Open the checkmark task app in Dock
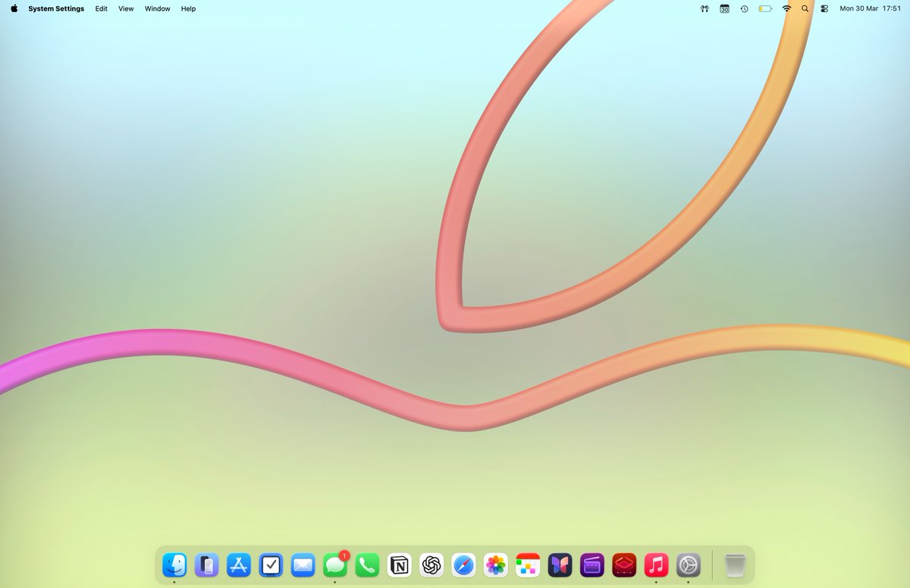The width and height of the screenshot is (910, 588). (271, 565)
